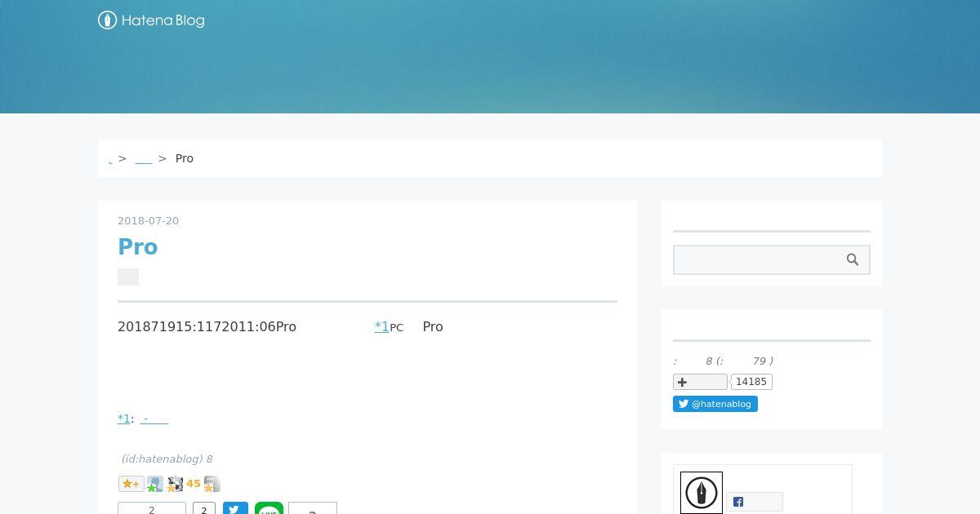The width and height of the screenshot is (980, 514).
Task: Click the subscriber count 14185
Action: [751, 382]
